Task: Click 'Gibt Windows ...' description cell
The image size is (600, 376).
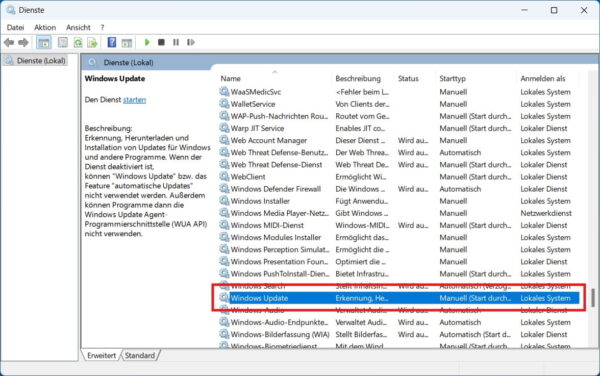Action: pos(362,213)
